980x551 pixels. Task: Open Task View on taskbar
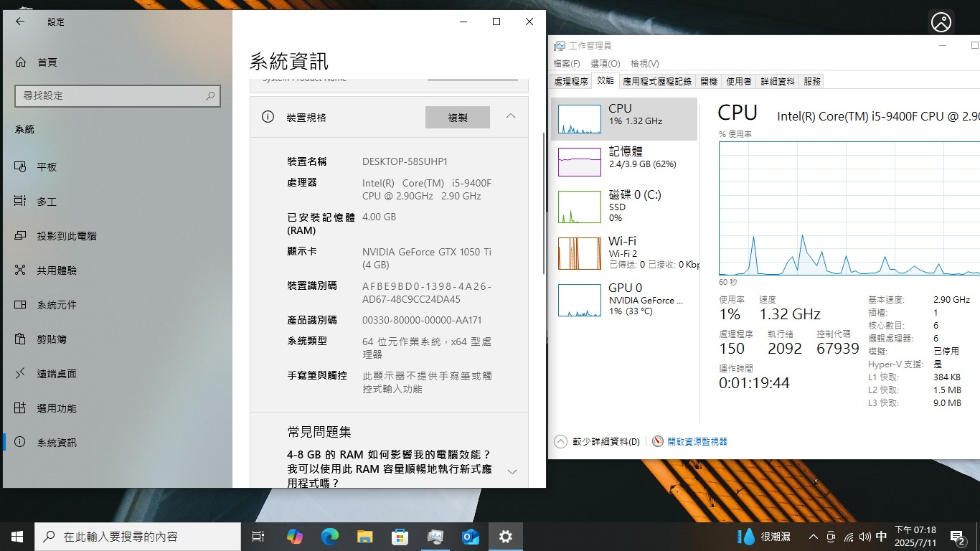click(x=258, y=537)
